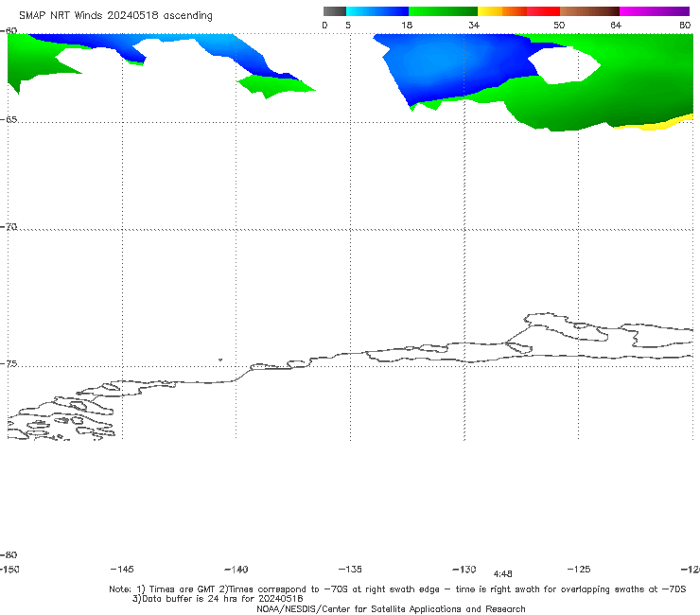Select the green 18-34 color bar segment

pyautogui.click(x=443, y=11)
